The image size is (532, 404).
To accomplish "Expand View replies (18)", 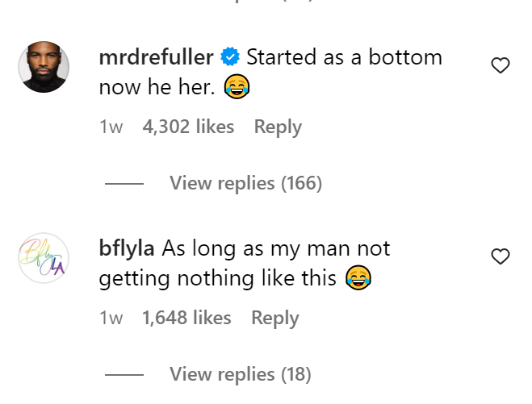I will coord(240,374).
